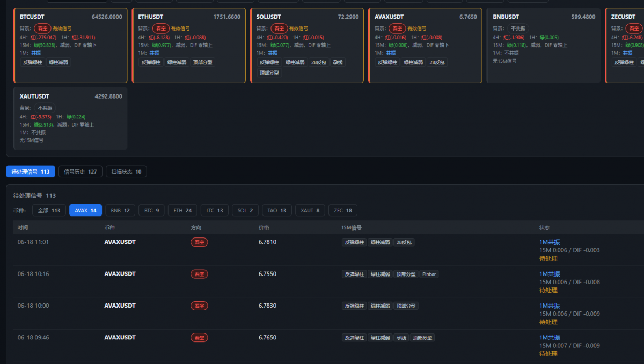Click the 顶部分型 tag on the ETHUSDT card

(x=202, y=62)
